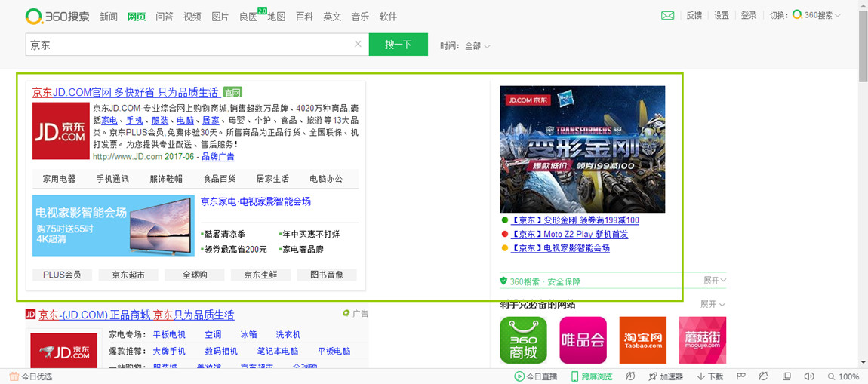The height and width of the screenshot is (384, 868).
Task: Open the green mail envelope icon
Action: 668,16
